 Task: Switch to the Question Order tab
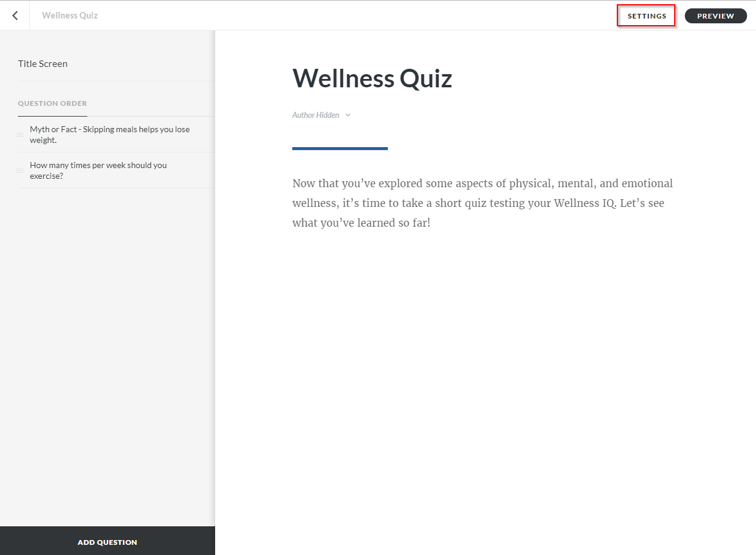53,103
